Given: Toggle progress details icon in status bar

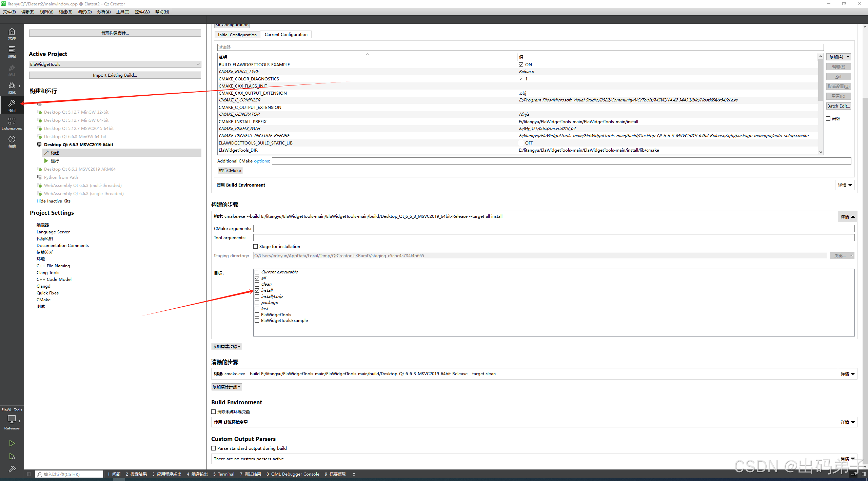Looking at the screenshot, I should coord(854,474).
